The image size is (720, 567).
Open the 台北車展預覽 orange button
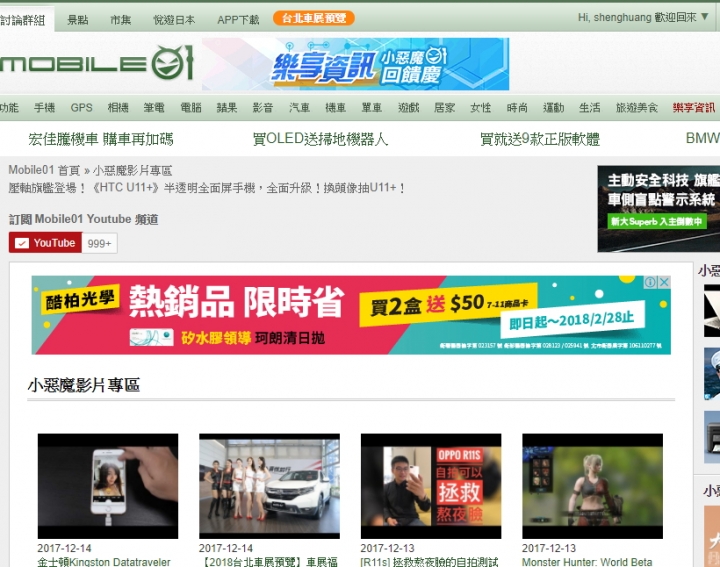pyautogui.click(x=314, y=18)
